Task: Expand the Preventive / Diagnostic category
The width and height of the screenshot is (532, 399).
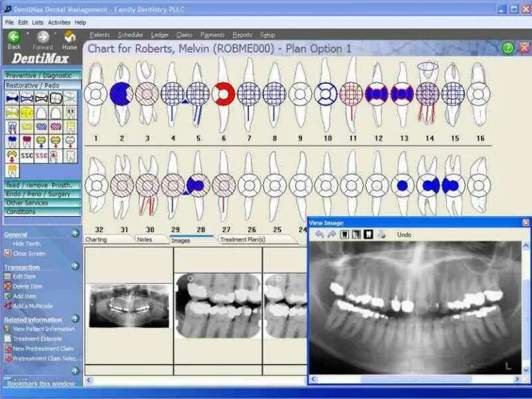Action: click(42, 76)
